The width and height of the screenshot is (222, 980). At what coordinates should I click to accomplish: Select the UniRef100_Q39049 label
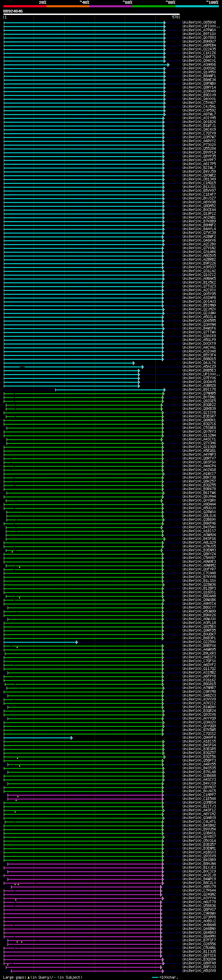coord(199,91)
